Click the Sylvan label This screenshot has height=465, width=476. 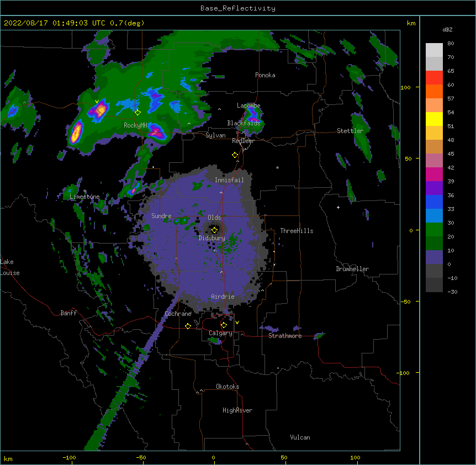pyautogui.click(x=215, y=135)
